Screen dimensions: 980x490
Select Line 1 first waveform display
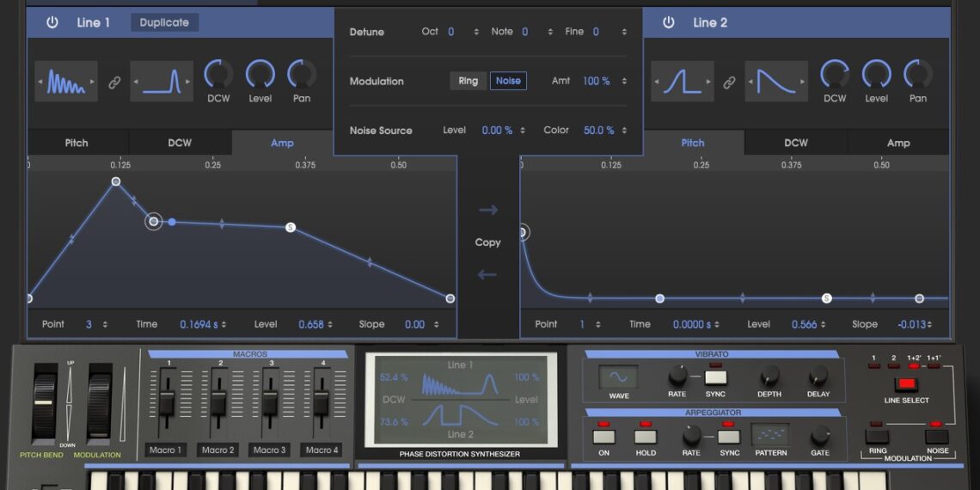[x=66, y=82]
